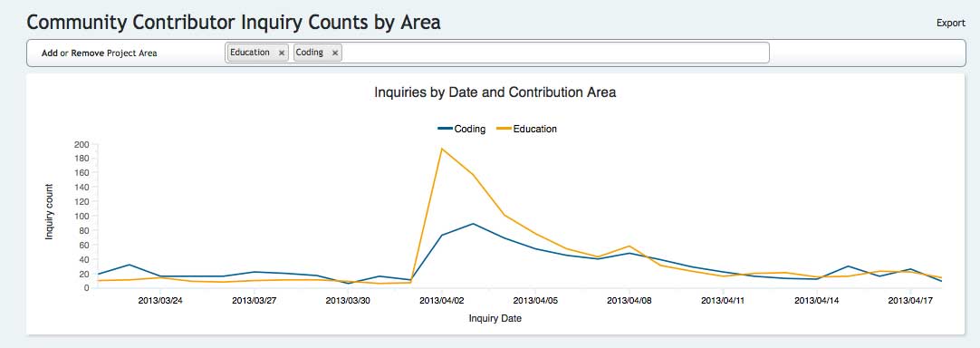The image size is (980, 348).
Task: Focus the Project Area tag input field
Action: tap(497, 53)
